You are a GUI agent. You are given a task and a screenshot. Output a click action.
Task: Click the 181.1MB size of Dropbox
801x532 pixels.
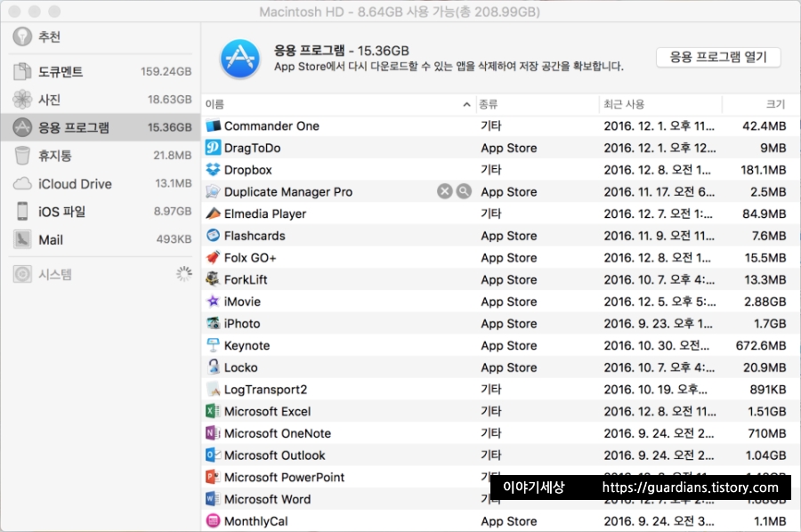[x=764, y=170]
